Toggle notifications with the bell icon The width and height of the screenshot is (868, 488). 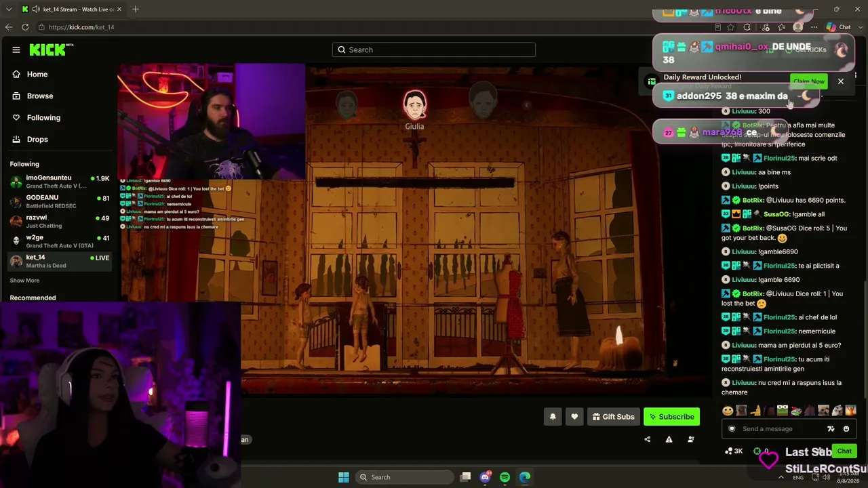[x=553, y=417]
